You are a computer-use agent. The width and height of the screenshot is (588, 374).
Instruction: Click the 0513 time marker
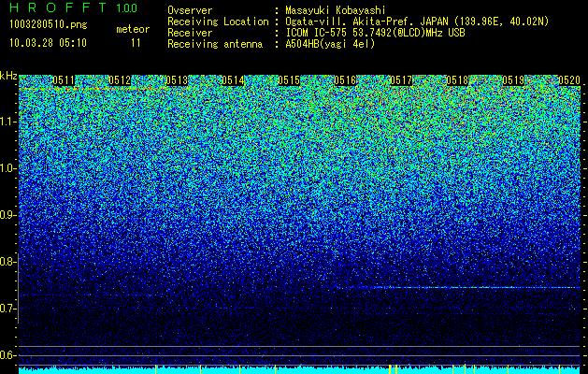pos(177,80)
